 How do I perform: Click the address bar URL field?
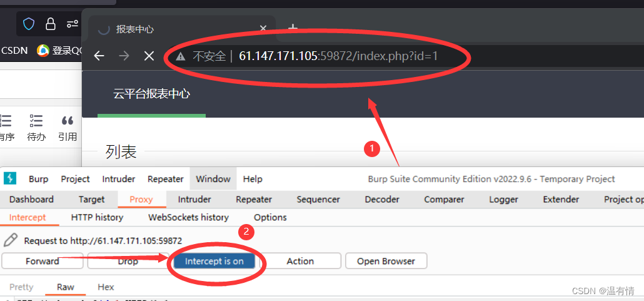pyautogui.click(x=338, y=56)
